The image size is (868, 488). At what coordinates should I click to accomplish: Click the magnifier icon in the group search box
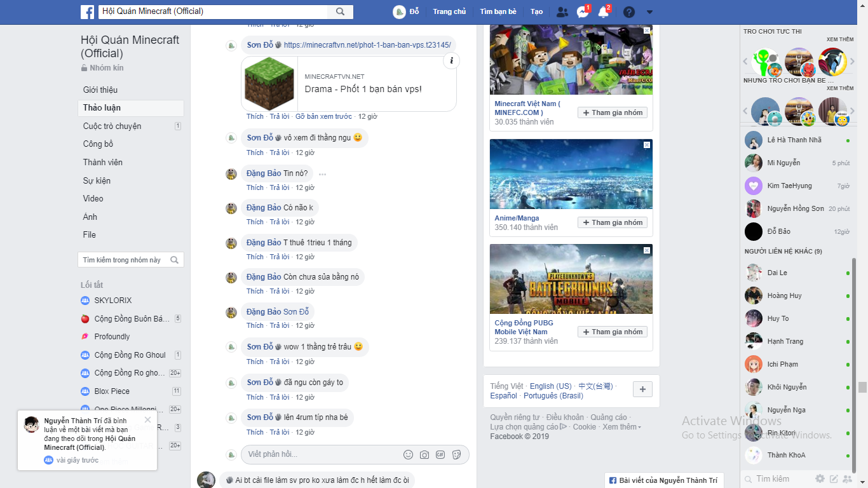point(175,260)
